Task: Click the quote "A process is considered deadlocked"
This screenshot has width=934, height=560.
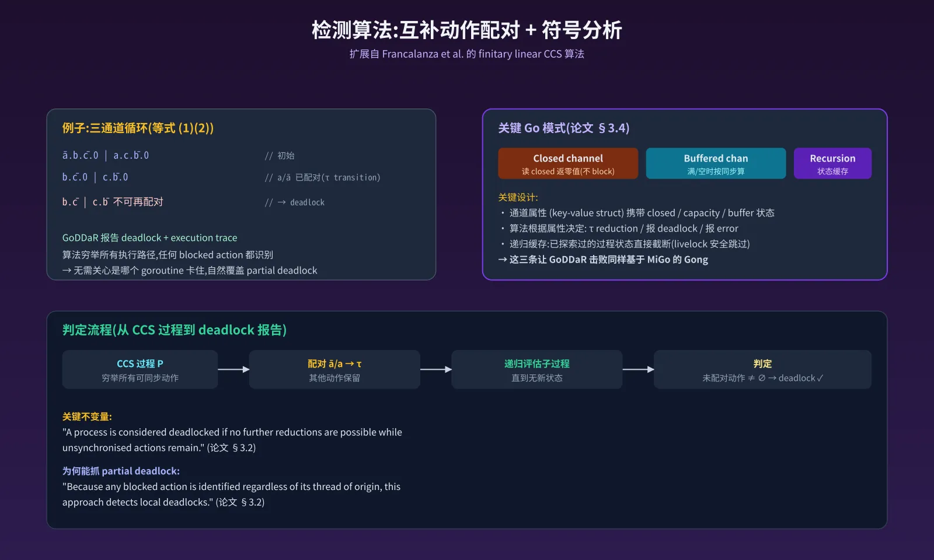Action: click(x=232, y=440)
